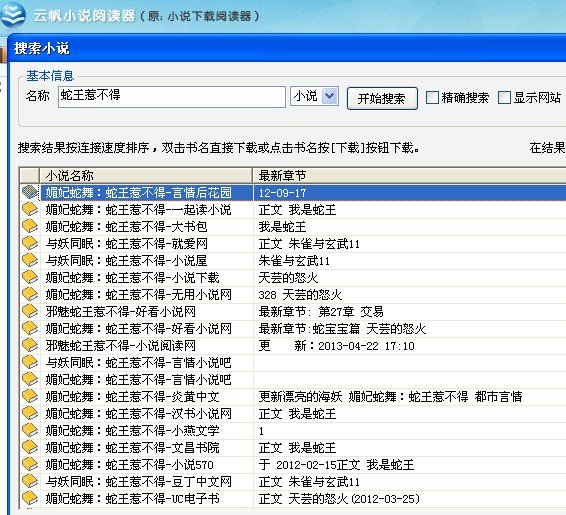Select 媚妃蛇舞：蛇王惹不得-无用小说网 result
This screenshot has width=566, height=515.
[139, 294]
